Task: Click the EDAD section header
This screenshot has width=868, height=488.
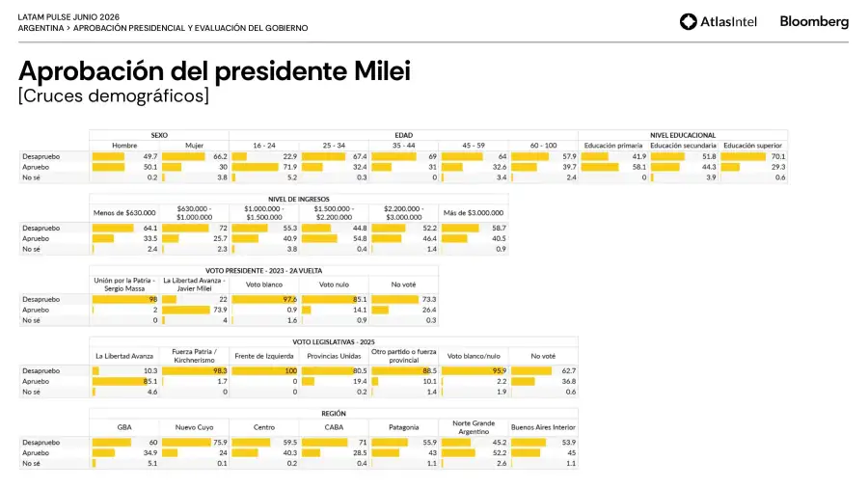Action: [x=403, y=135]
